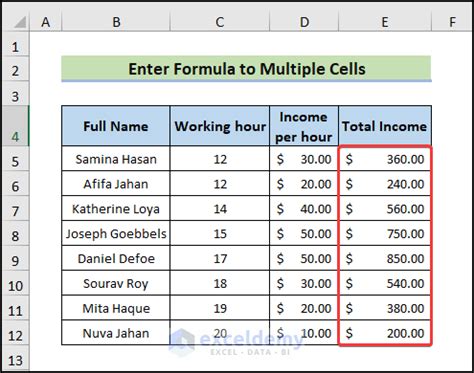Select the $540.00 total income cell
The image size is (474, 373).
click(385, 283)
